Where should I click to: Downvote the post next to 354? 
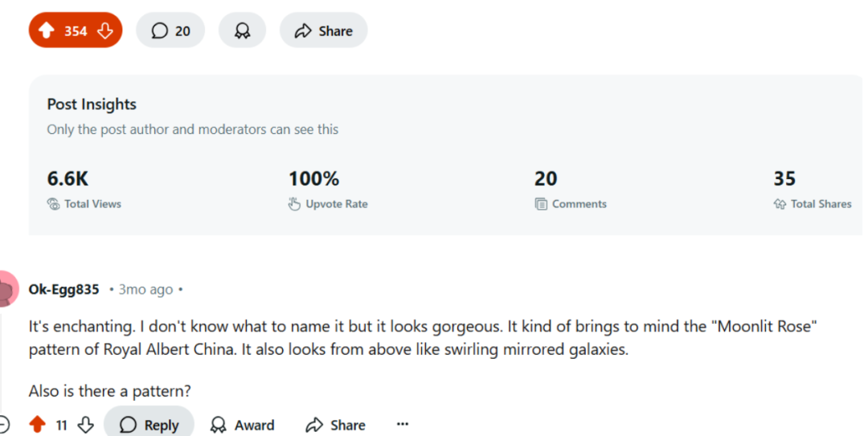pos(104,31)
